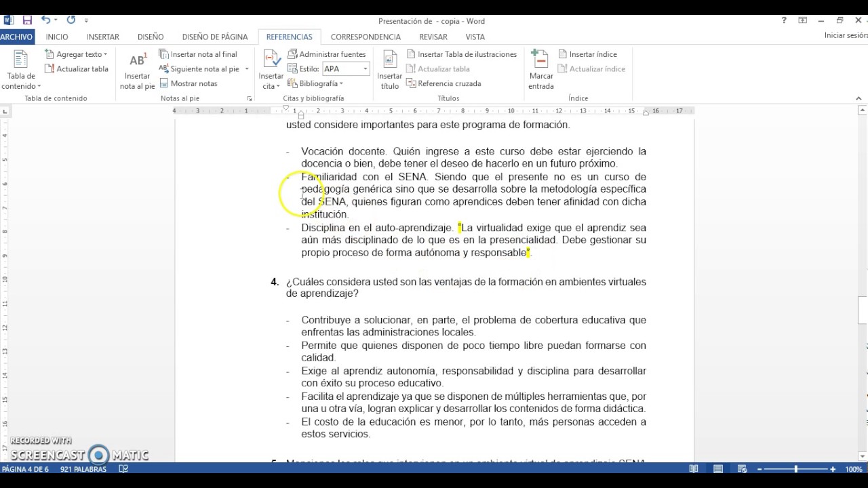The width and height of the screenshot is (868, 488).
Task: Click the 100% zoom level
Action: 854,469
